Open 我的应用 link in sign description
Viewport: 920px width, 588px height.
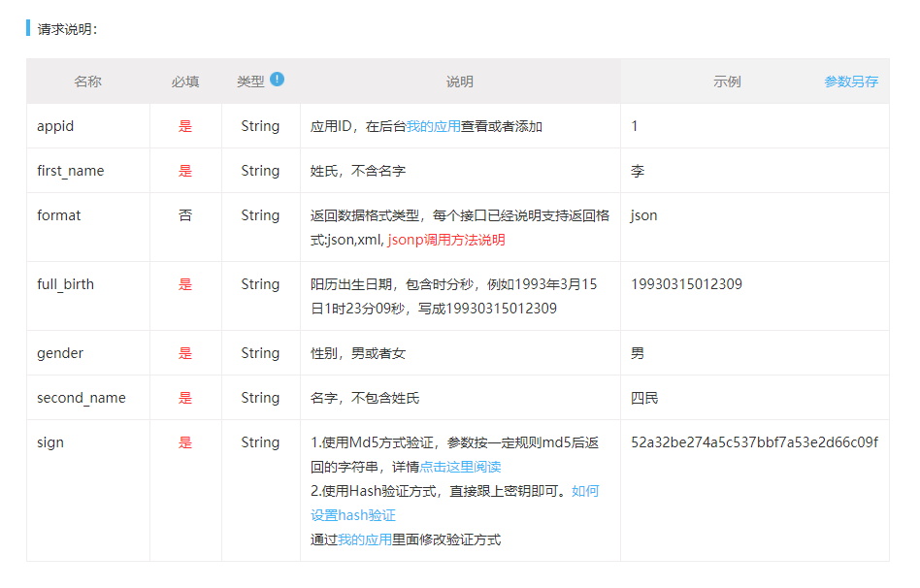(365, 539)
